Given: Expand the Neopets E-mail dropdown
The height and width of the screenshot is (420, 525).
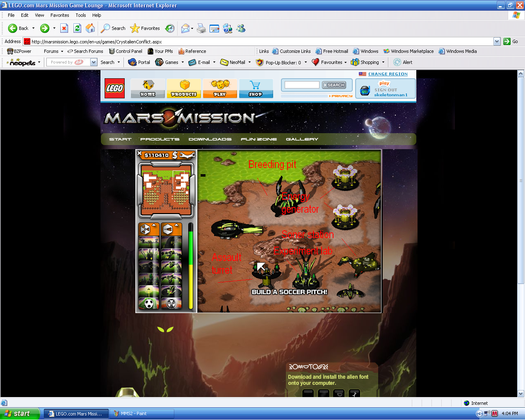Looking at the screenshot, I should (214, 63).
